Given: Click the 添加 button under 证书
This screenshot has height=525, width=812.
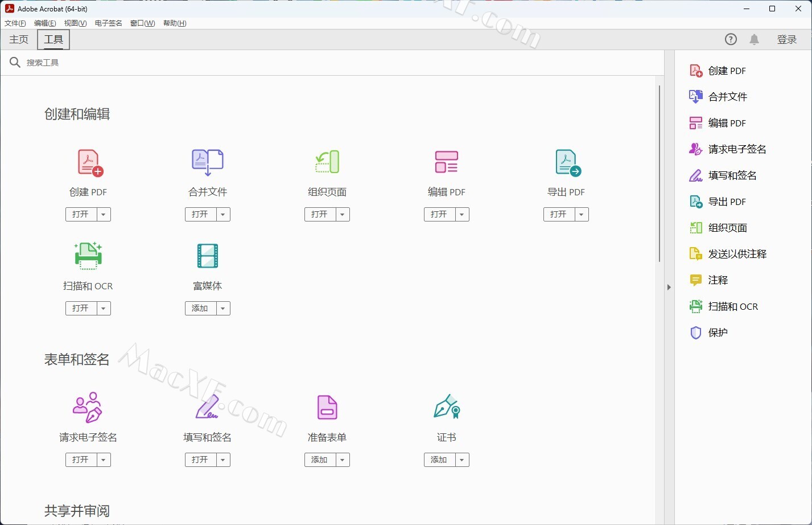Looking at the screenshot, I should coord(439,460).
